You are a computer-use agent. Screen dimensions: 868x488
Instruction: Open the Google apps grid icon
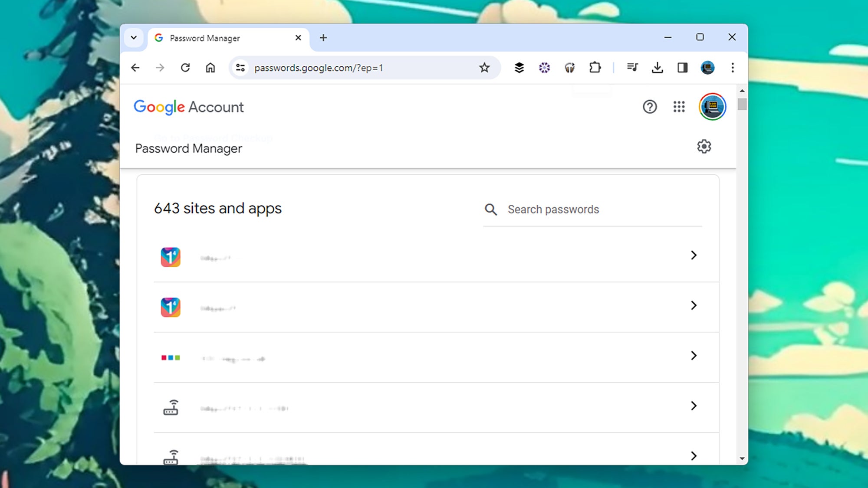coord(679,107)
